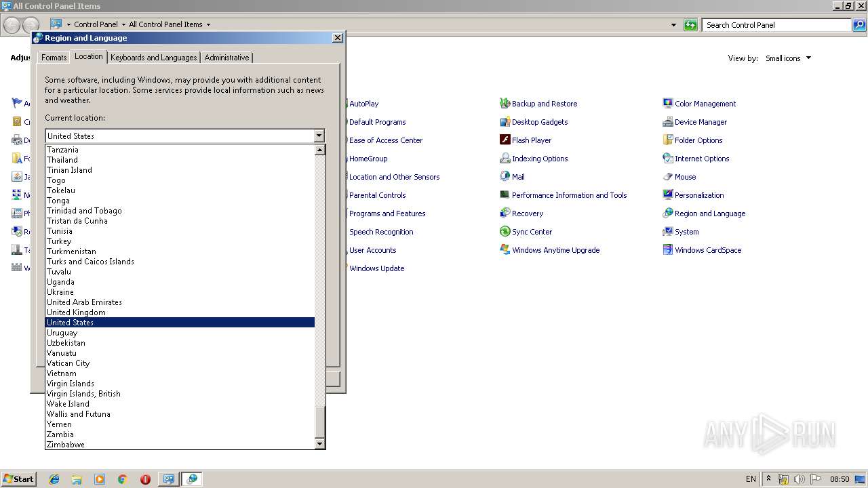Open Parental Controls item

(x=377, y=195)
